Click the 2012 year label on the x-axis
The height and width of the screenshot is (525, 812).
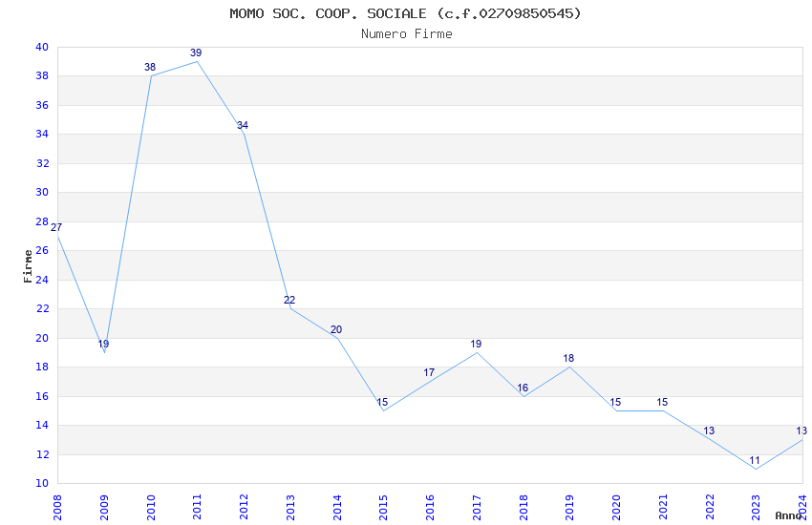[244, 507]
